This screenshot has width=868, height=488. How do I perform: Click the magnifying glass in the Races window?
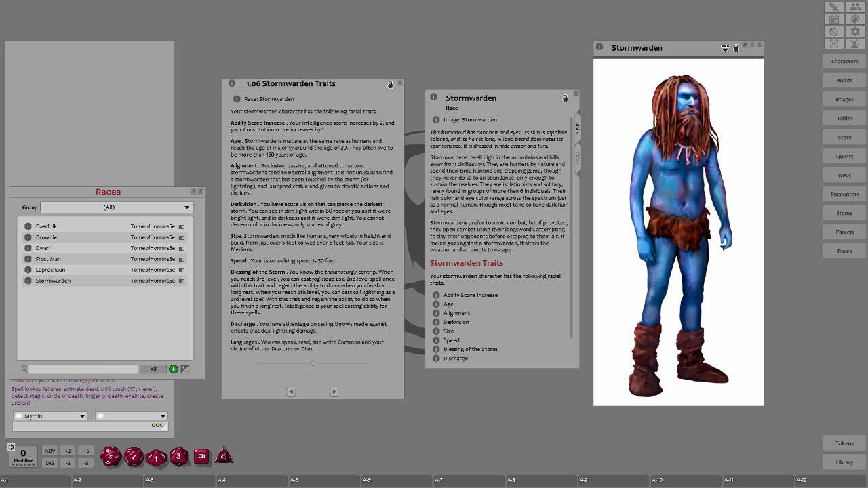24,369
